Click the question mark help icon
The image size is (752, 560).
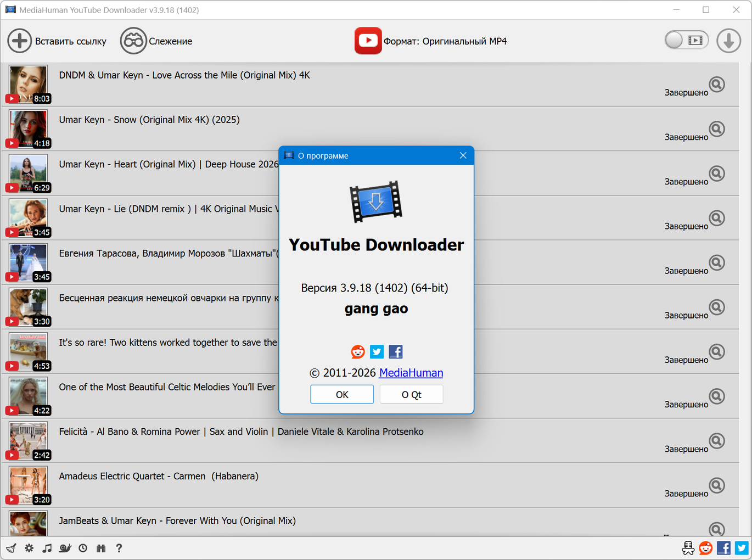(x=119, y=548)
